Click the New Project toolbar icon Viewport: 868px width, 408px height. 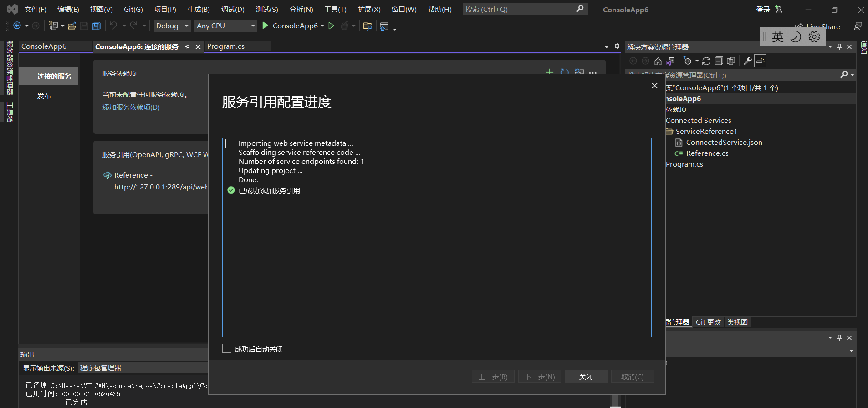click(x=53, y=26)
